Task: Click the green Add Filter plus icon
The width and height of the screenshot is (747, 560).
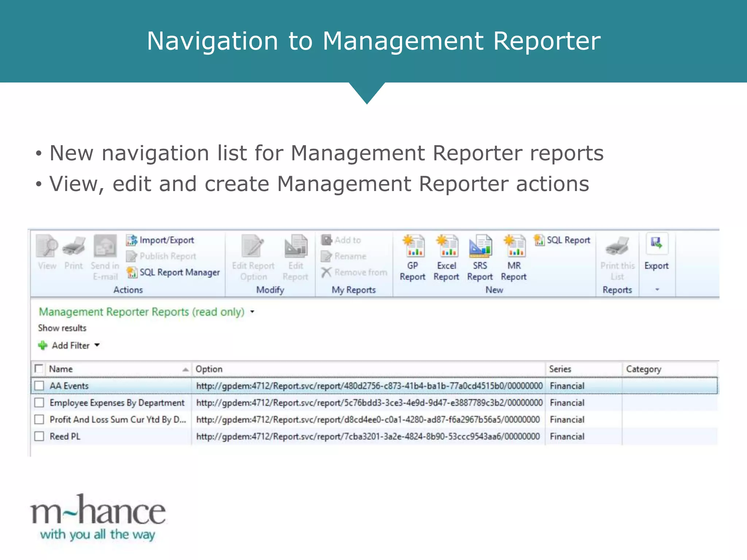Action: (43, 345)
